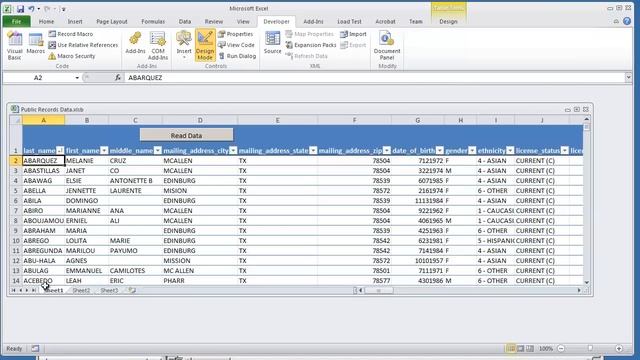Open control Properties
The width and height of the screenshot is (640, 360).
pos(236,34)
